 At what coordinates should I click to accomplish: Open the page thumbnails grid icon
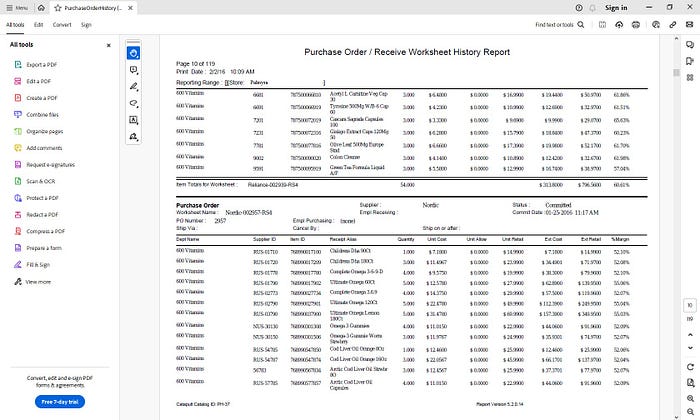pos(690,78)
